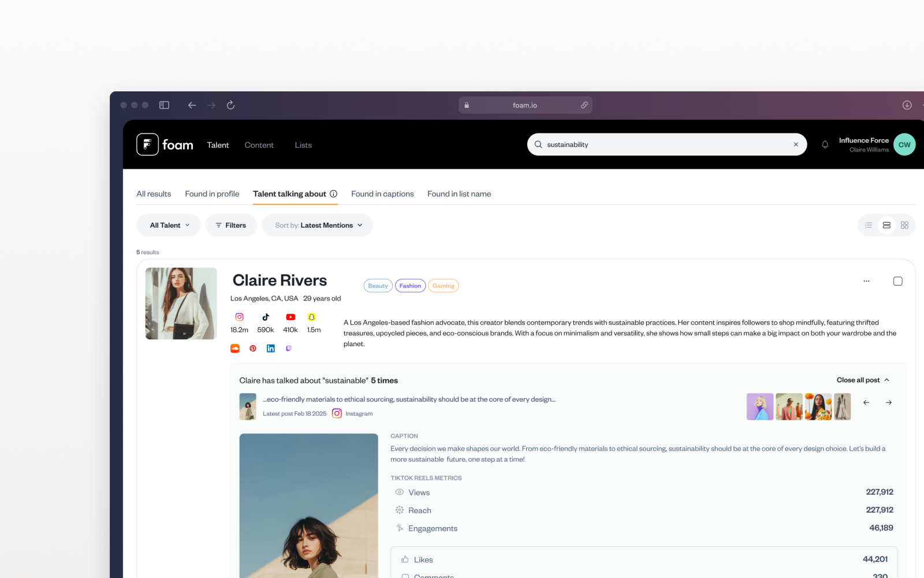Clear the sustainability search with X

click(796, 144)
